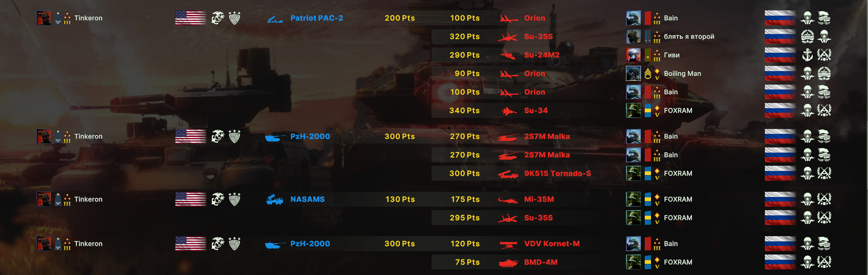Click the Marine Corps emblem beside NASAMS

(x=218, y=199)
